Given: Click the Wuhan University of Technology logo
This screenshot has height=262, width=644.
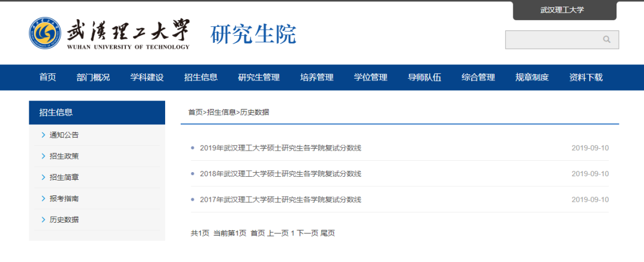Looking at the screenshot, I should (x=109, y=34).
